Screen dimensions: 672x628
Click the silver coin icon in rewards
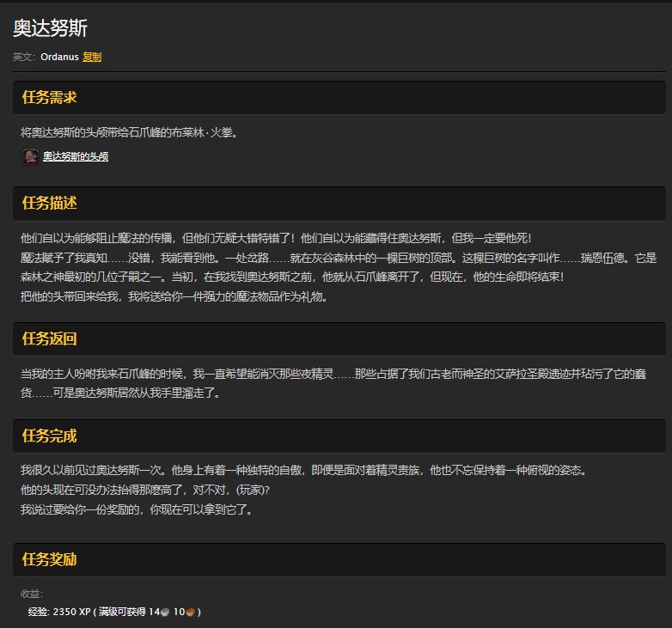point(166,612)
